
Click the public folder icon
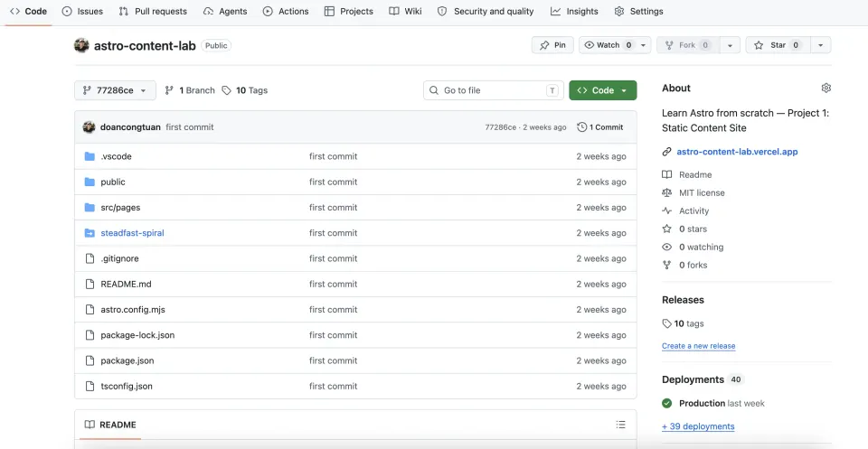click(90, 182)
